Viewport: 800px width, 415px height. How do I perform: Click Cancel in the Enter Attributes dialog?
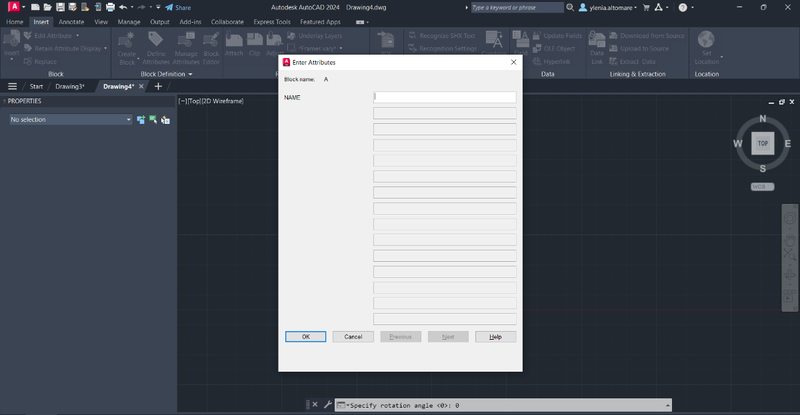352,336
